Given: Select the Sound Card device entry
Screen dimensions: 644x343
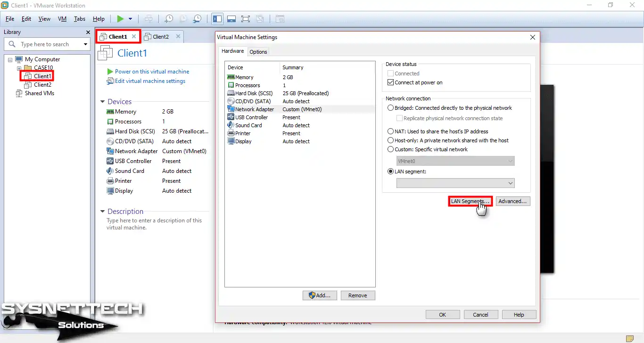Looking at the screenshot, I should (x=248, y=125).
